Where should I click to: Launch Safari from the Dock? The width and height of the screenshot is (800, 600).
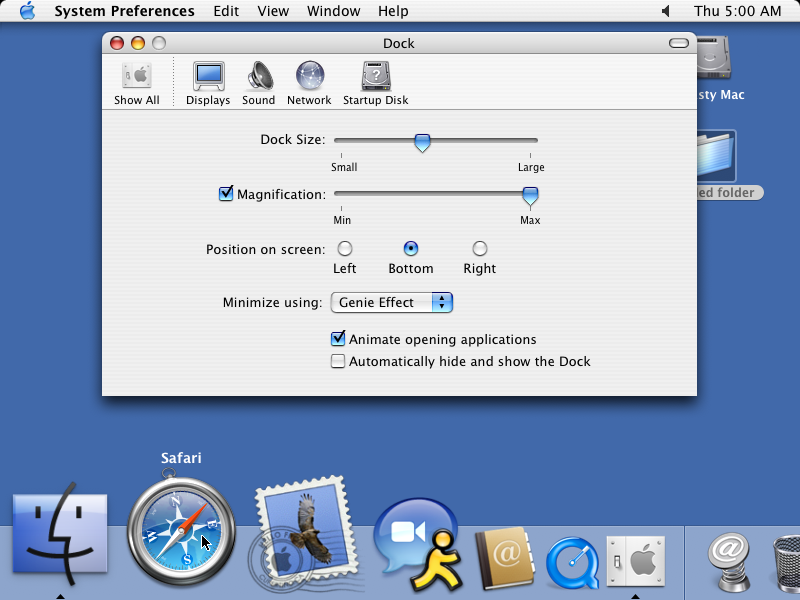click(x=180, y=530)
